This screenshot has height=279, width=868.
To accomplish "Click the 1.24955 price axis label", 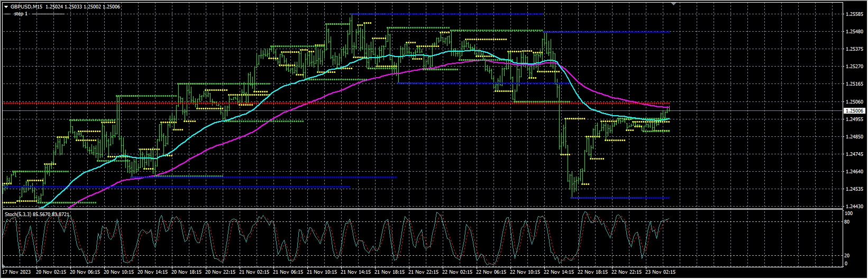I will click(854, 119).
